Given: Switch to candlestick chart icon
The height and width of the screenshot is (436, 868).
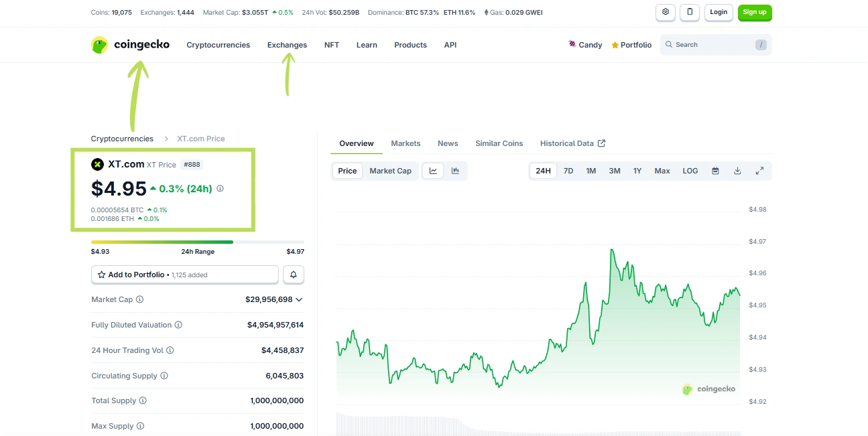Looking at the screenshot, I should click(x=455, y=171).
